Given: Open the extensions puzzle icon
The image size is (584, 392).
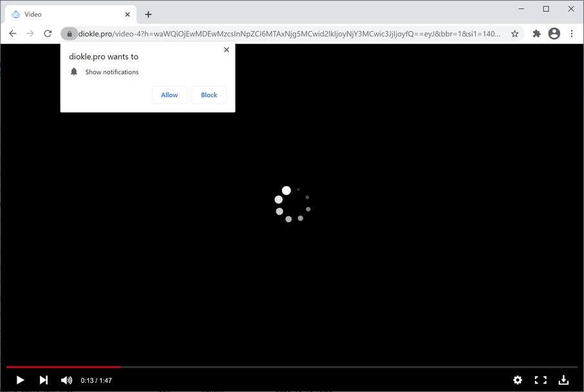Looking at the screenshot, I should (536, 33).
